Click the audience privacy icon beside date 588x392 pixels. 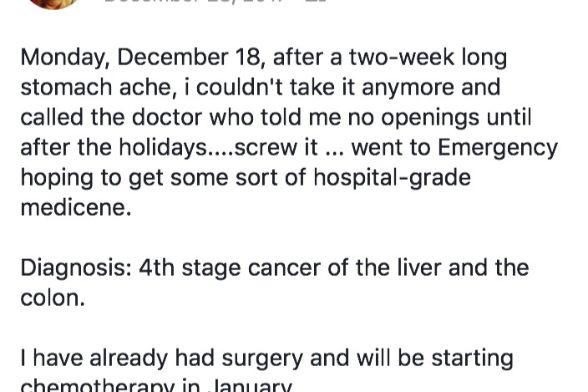[316, 3]
